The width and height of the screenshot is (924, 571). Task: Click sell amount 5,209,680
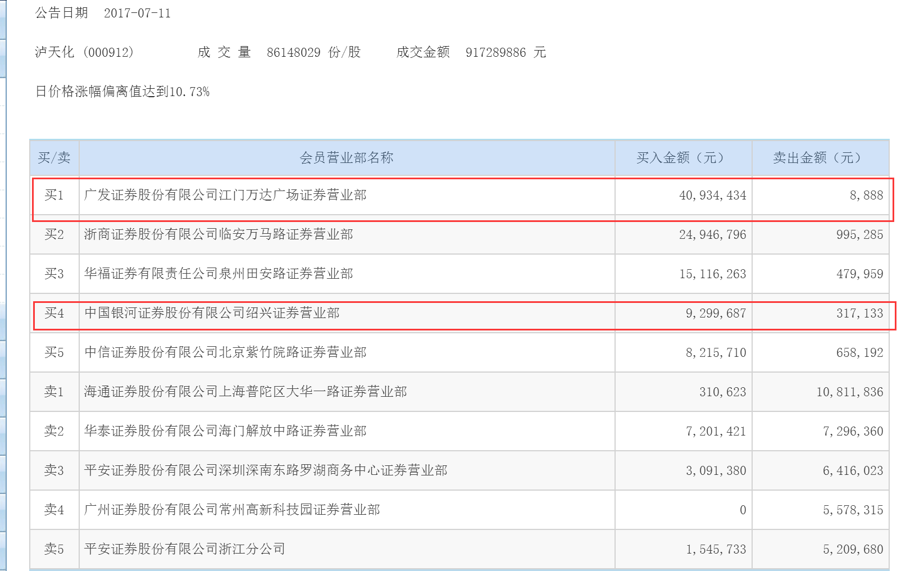click(x=853, y=549)
